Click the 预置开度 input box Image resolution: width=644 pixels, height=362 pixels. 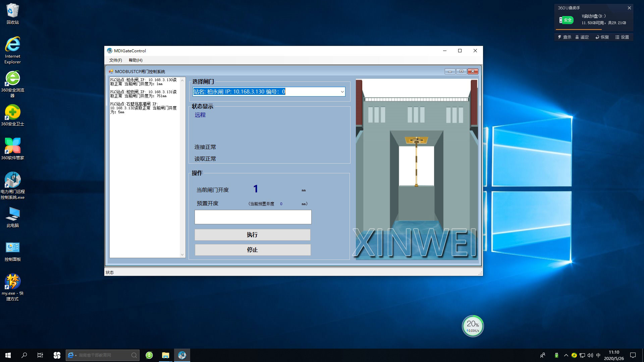point(253,217)
